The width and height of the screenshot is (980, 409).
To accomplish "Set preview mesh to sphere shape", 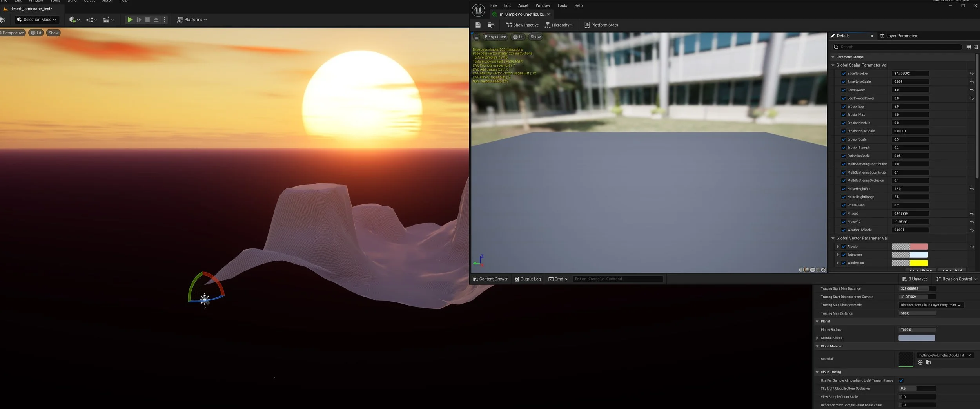I will click(x=807, y=270).
